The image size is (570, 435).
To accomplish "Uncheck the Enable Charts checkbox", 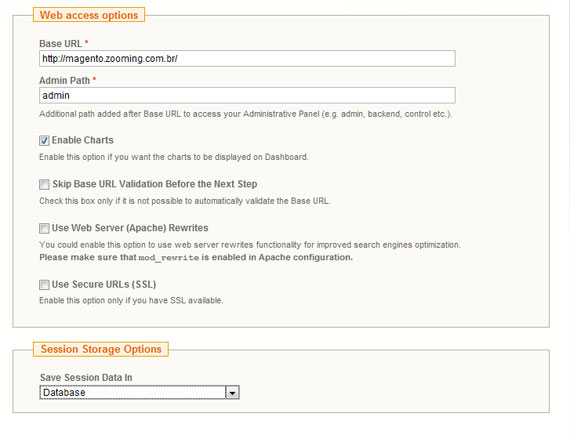I will [x=44, y=140].
